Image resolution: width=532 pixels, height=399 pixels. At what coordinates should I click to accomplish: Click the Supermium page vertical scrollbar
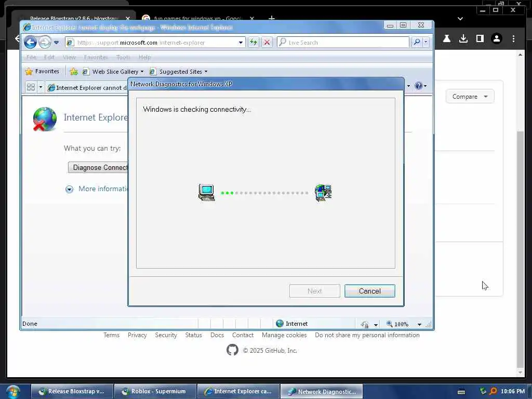click(x=520, y=249)
